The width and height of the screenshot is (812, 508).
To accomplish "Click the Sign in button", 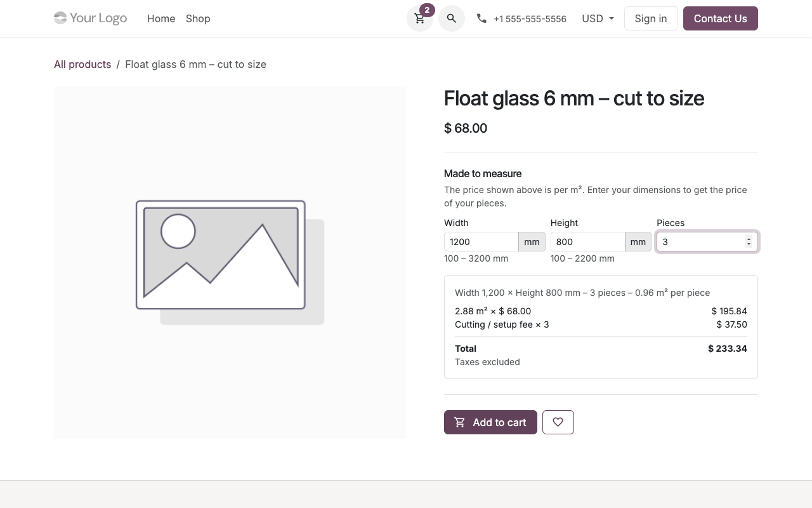I will tap(651, 18).
